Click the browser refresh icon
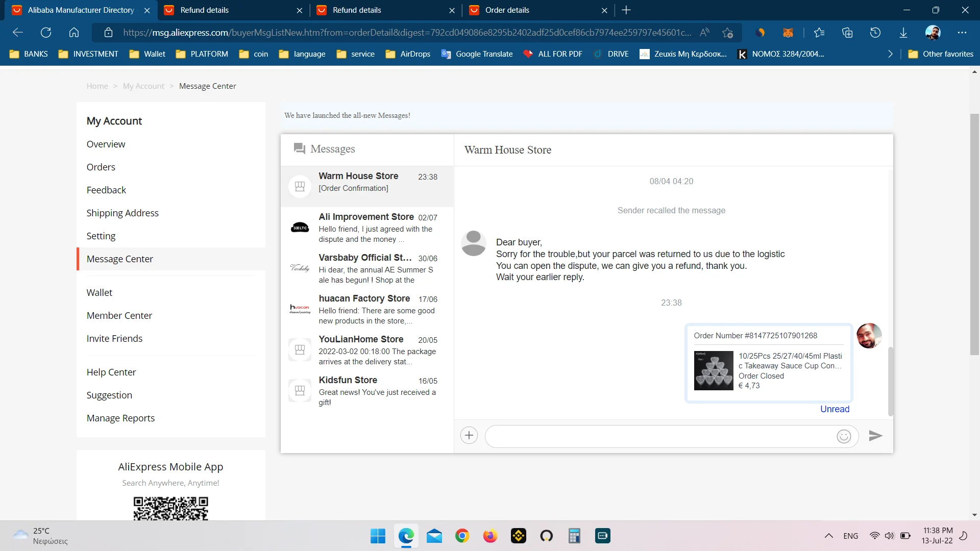The image size is (980, 551). pos(46,33)
